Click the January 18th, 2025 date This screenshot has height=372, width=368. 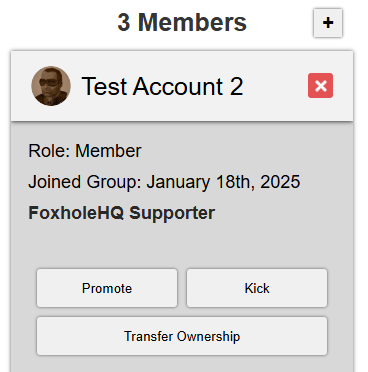[223, 182]
